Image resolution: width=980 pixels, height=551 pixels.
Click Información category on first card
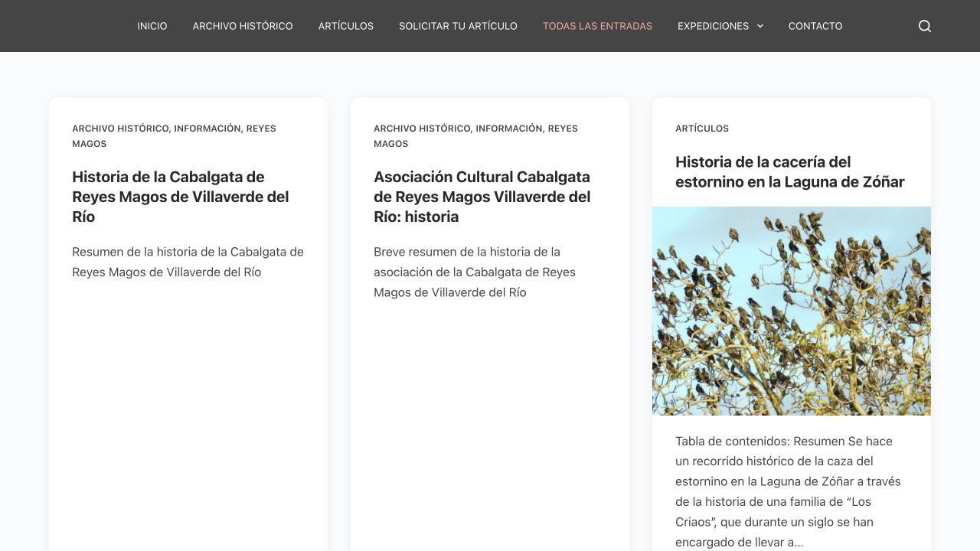point(207,129)
